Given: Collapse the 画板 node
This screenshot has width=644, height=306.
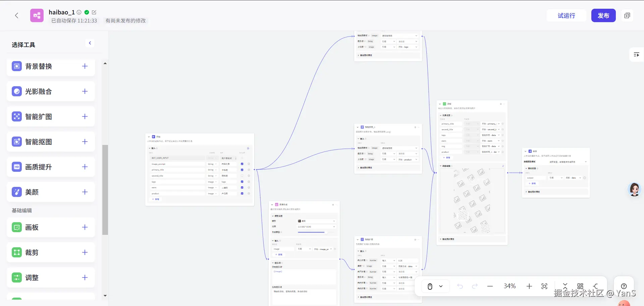Looking at the screenshot, I should tap(440, 104).
